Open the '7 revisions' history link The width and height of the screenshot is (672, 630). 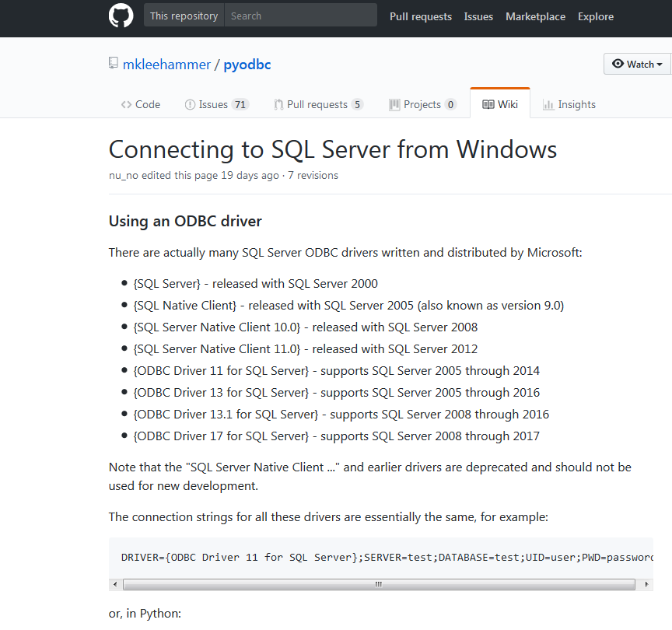[x=313, y=176]
